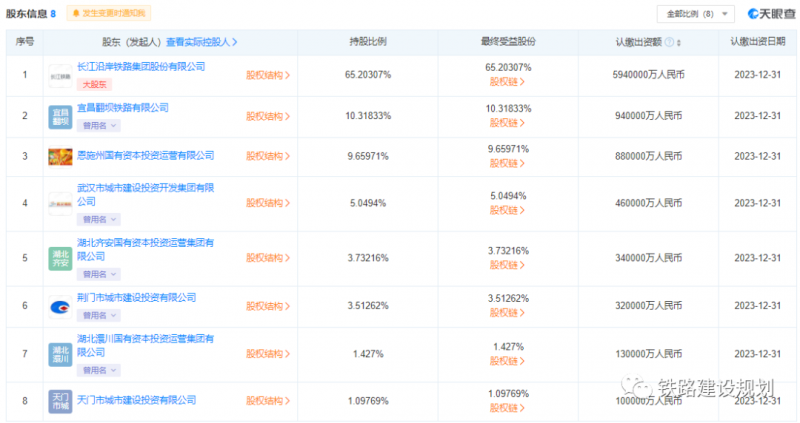Click the 天眼查 logo
800x423 pixels.
coord(771,14)
